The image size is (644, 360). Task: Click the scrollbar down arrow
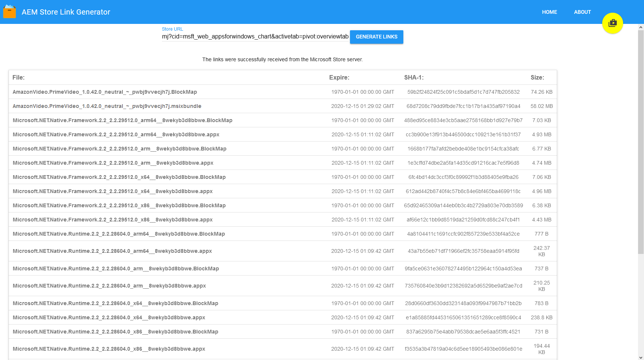[641, 357]
